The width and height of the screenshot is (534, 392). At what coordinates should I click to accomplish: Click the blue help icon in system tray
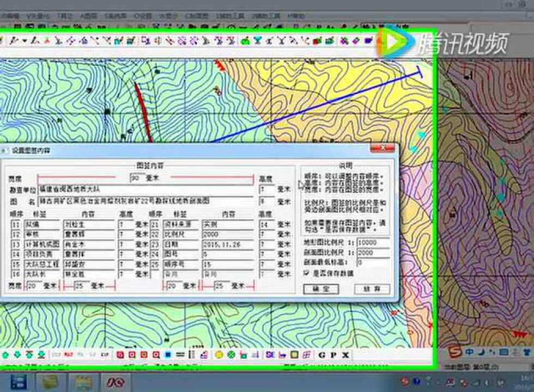[416, 382]
